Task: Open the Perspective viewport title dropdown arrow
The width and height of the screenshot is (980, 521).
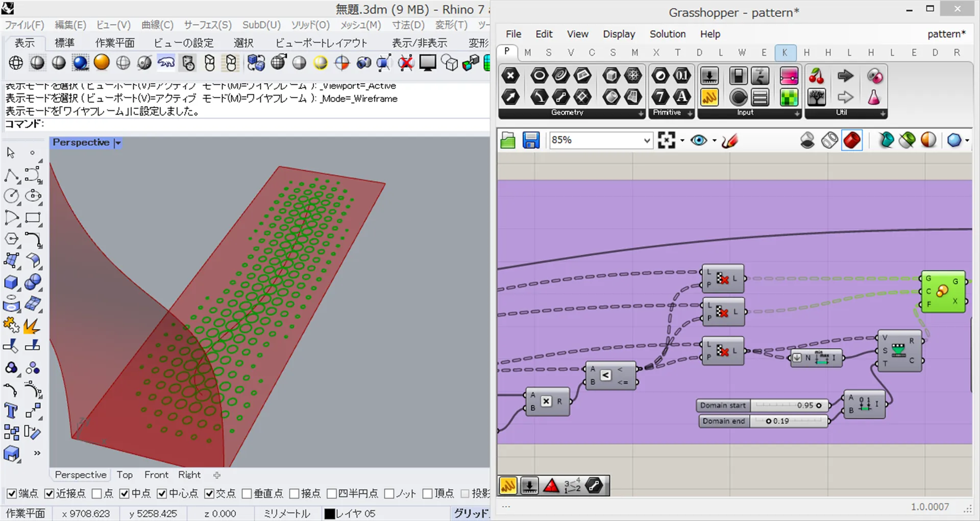Action: pos(118,143)
